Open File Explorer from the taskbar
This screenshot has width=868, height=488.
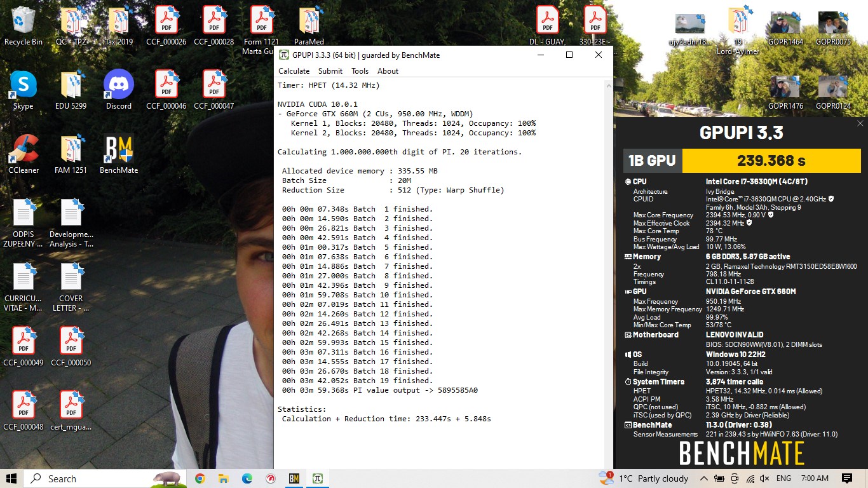click(x=223, y=478)
